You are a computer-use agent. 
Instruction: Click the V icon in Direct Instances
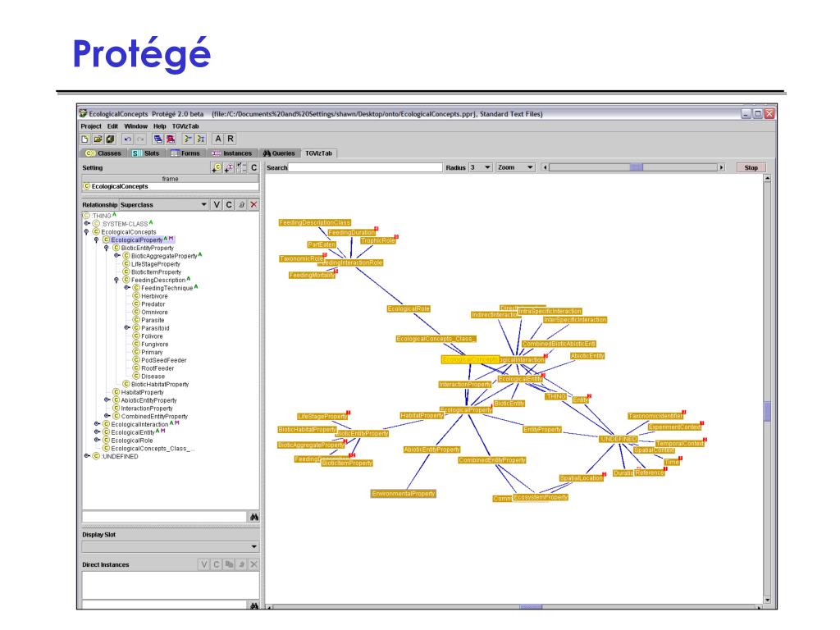click(x=203, y=564)
